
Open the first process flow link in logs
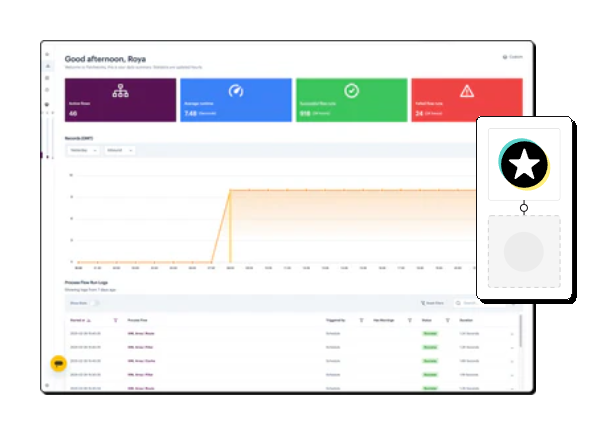[x=141, y=334]
